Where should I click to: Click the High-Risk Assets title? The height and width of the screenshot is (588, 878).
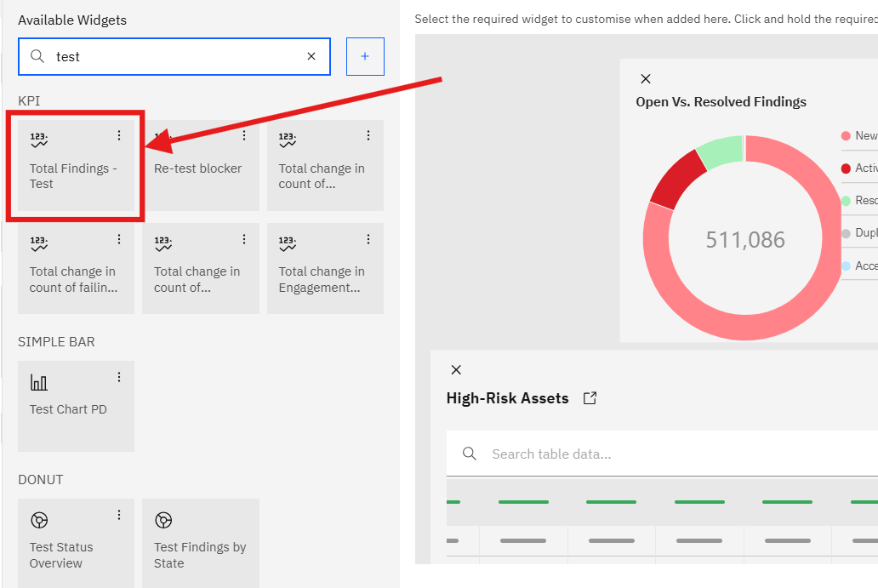(507, 398)
